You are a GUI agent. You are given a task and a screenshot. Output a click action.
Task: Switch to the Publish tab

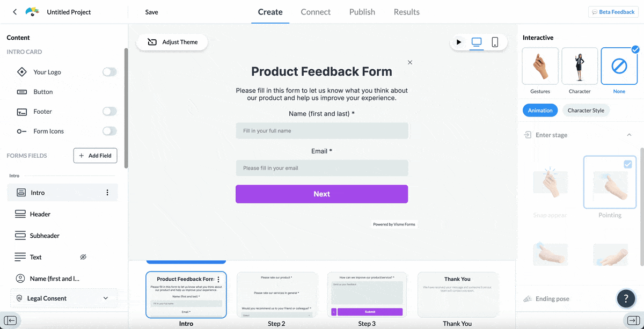coord(362,12)
